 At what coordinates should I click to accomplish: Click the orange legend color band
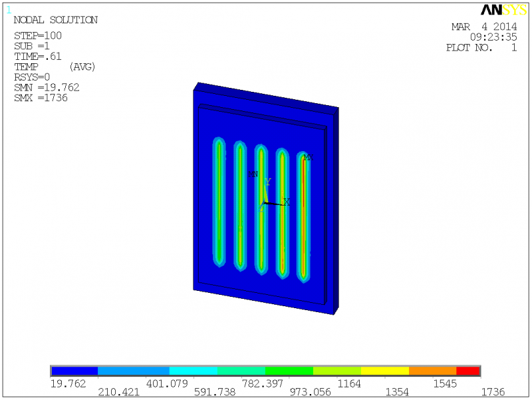433,371
